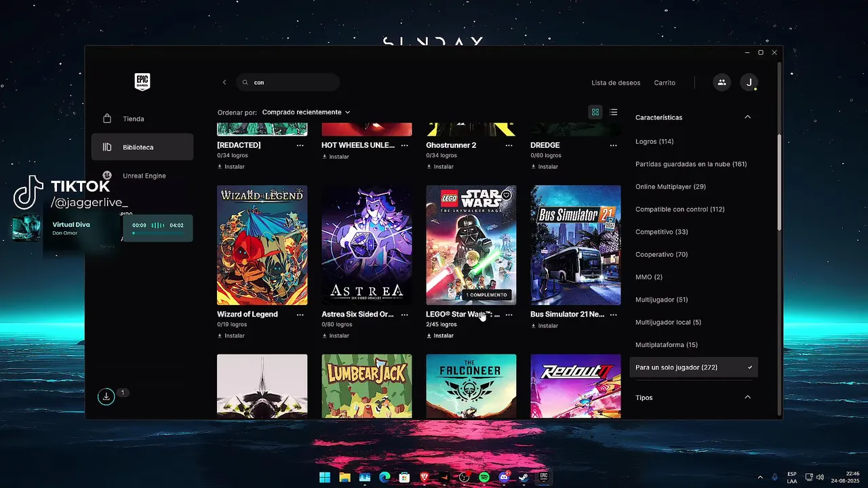Open Spotify from taskbar

coord(484,477)
